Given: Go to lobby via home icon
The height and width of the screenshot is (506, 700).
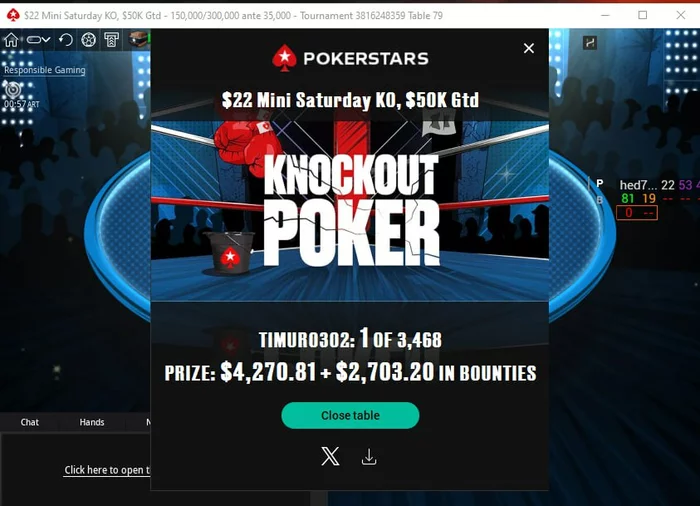Looking at the screenshot, I should pos(11,40).
